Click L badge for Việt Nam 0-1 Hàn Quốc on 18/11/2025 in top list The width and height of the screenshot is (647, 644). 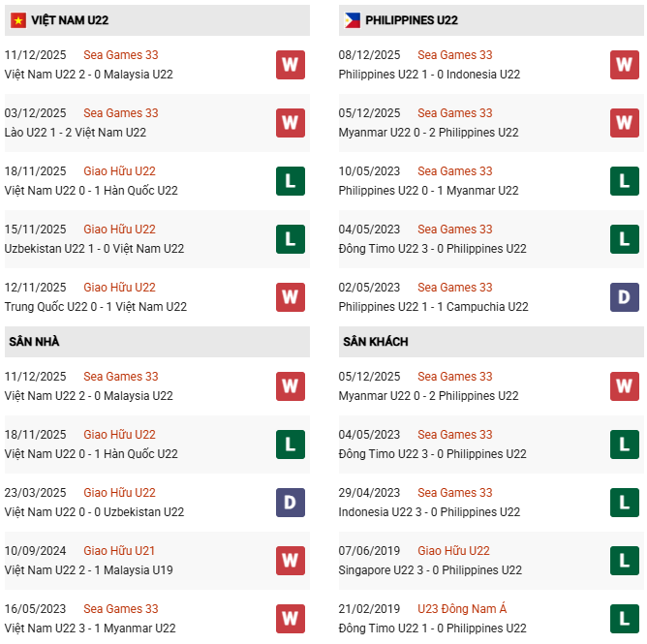pos(291,181)
